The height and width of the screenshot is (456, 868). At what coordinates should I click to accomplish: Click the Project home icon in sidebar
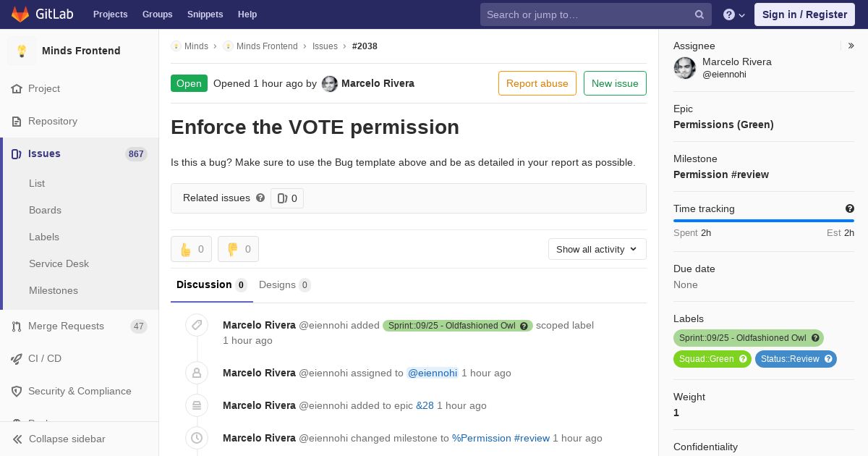coord(17,88)
